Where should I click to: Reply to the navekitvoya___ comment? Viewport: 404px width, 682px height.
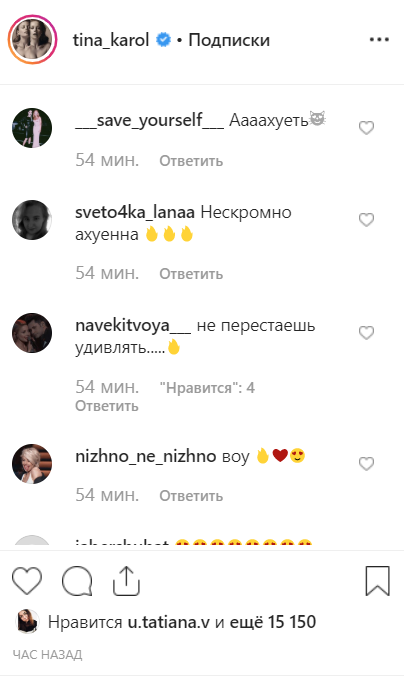(107, 406)
